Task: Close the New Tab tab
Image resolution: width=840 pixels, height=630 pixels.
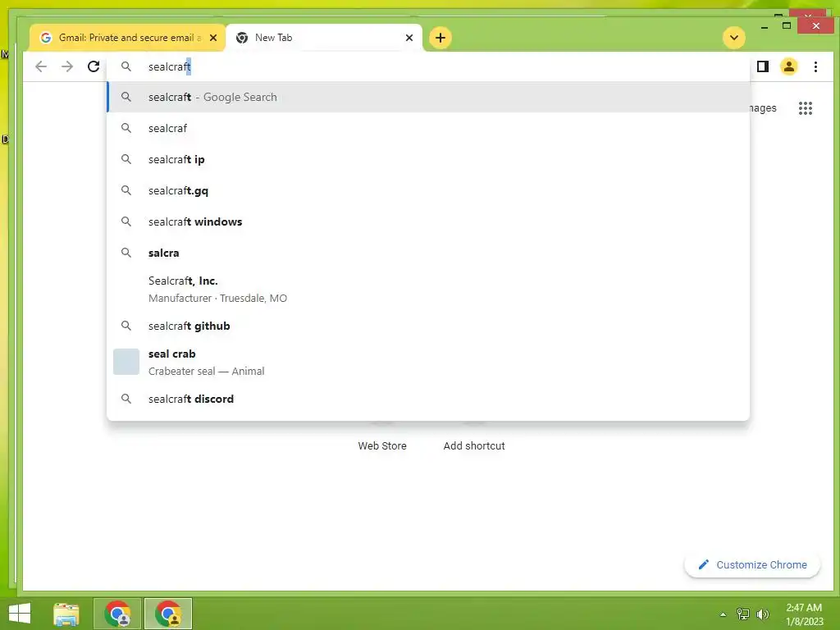Action: pyautogui.click(x=409, y=38)
